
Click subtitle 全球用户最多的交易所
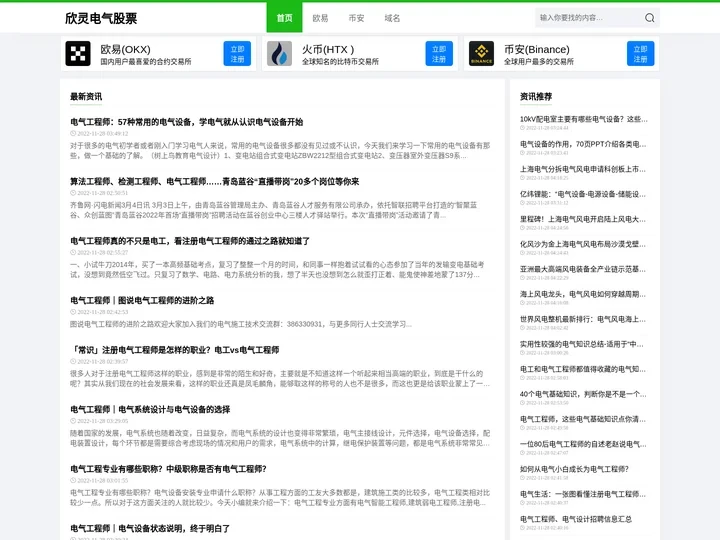point(539,62)
